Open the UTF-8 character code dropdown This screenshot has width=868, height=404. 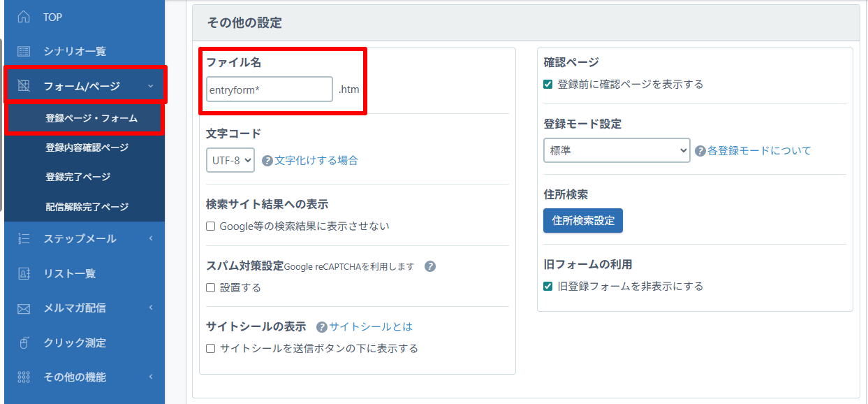click(230, 160)
